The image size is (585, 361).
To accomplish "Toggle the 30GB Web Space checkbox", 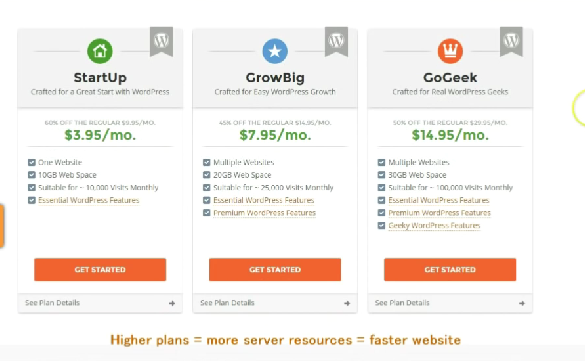I will [381, 175].
